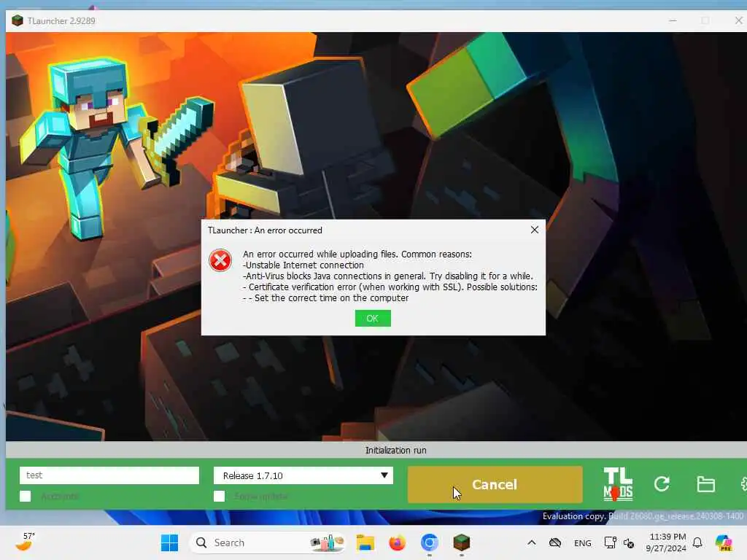
Task: Click the TLauncher logo in the title bar
Action: click(x=18, y=20)
